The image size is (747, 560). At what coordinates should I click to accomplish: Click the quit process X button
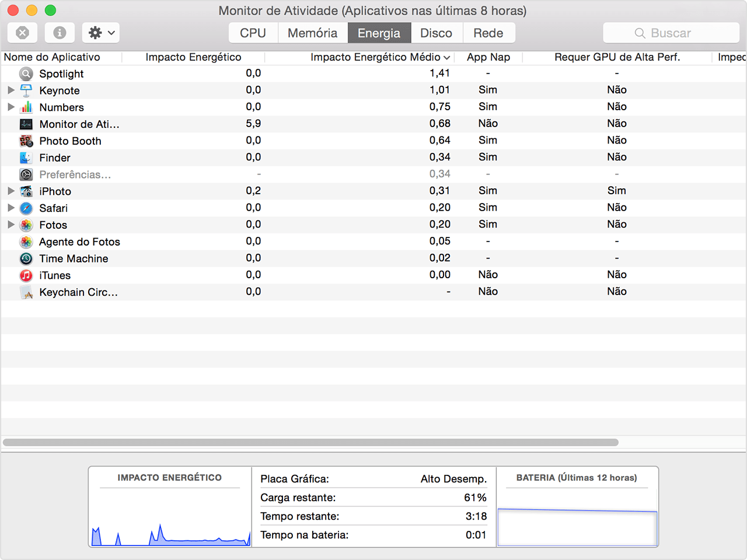tap(22, 33)
